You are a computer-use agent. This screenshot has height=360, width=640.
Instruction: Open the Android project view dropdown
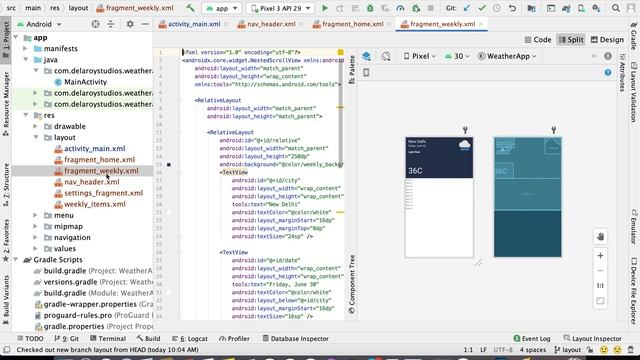point(39,24)
